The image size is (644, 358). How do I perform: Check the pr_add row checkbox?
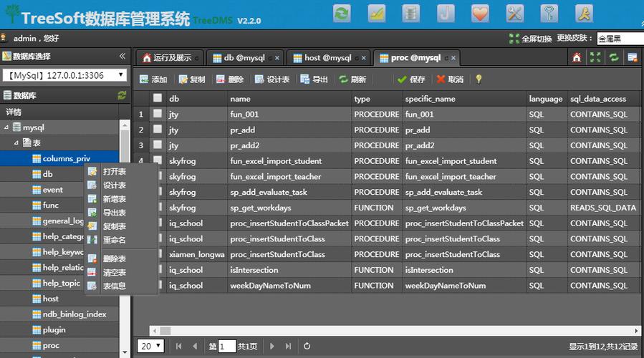[158, 129]
